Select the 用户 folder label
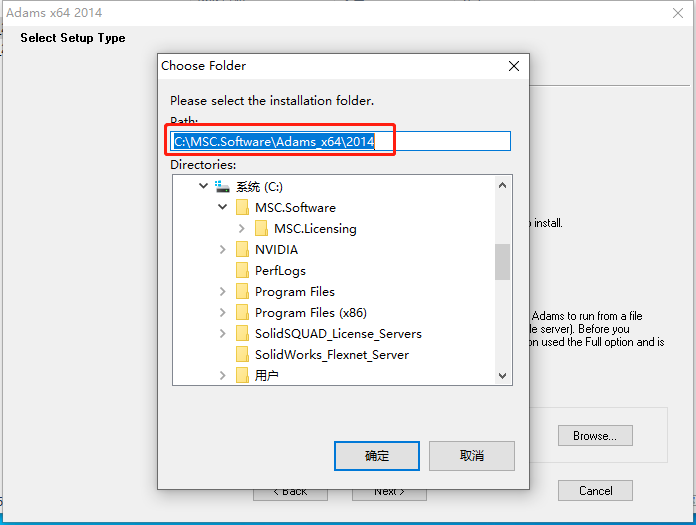Viewport: 696px width, 525px height. tap(266, 375)
